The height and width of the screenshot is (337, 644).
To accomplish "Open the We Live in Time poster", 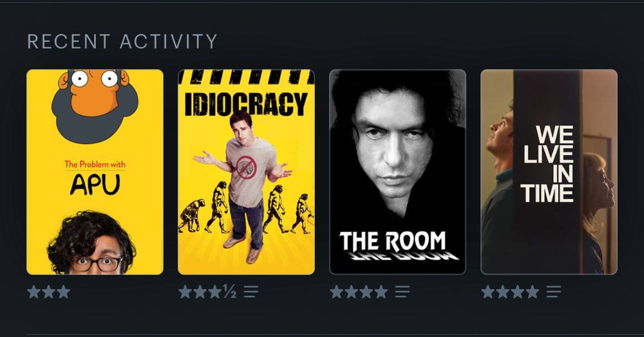I will point(549,172).
